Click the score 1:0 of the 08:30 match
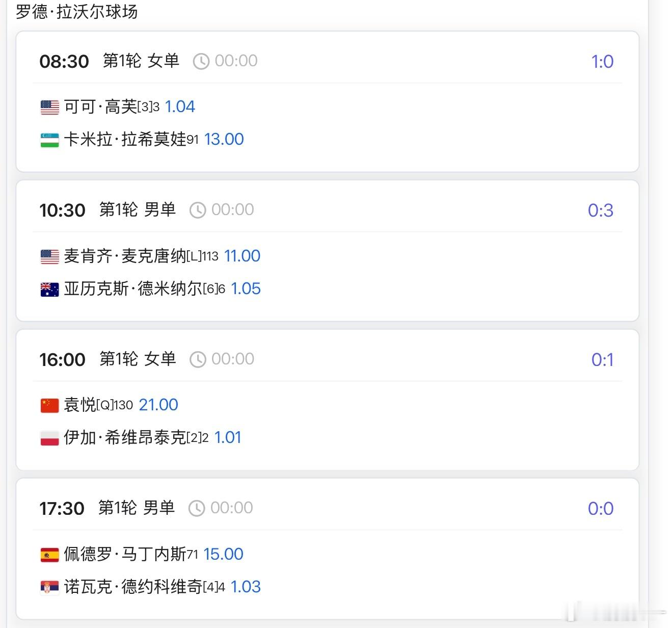This screenshot has height=628, width=672. (x=602, y=61)
